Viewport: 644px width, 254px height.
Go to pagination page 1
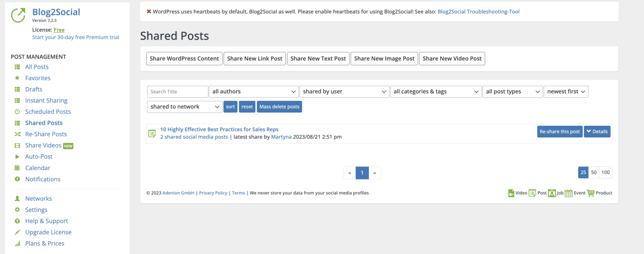click(362, 173)
